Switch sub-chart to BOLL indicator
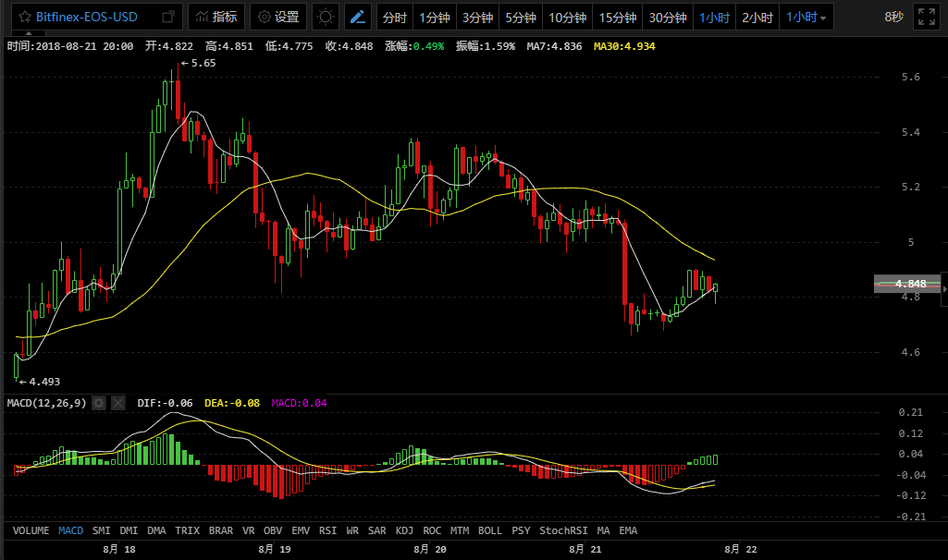 click(489, 530)
